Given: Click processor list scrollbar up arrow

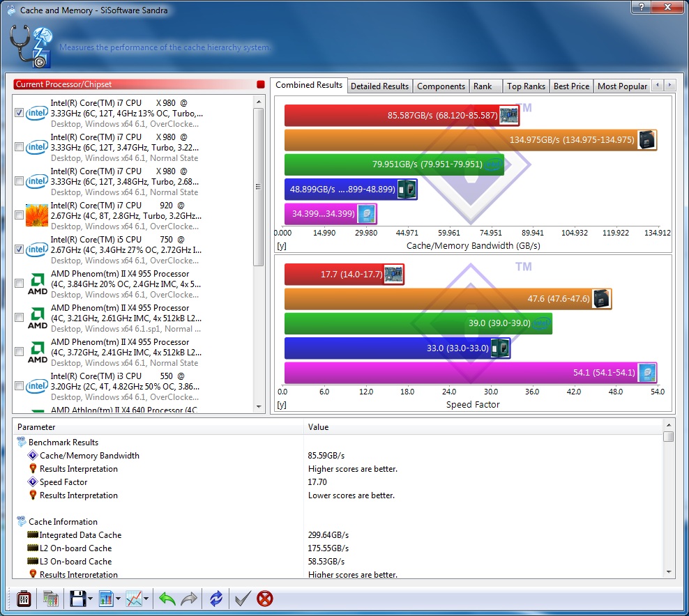Looking at the screenshot, I should coord(259,102).
